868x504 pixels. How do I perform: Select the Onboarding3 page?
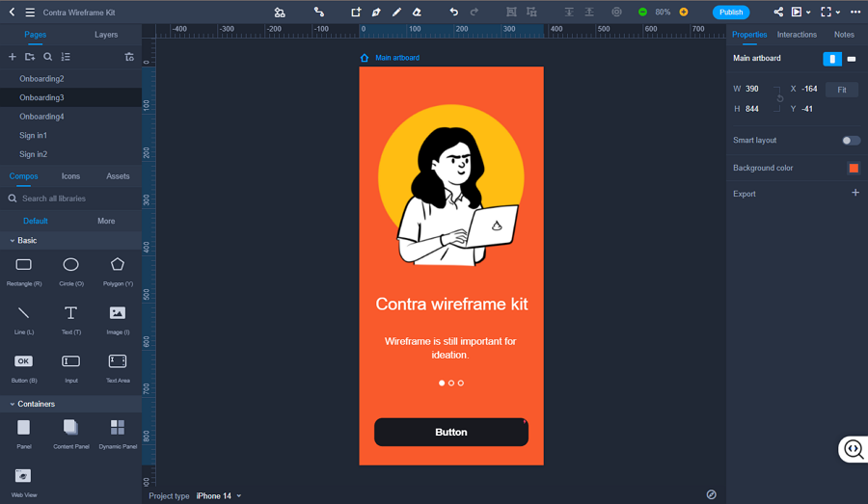[x=70, y=97]
